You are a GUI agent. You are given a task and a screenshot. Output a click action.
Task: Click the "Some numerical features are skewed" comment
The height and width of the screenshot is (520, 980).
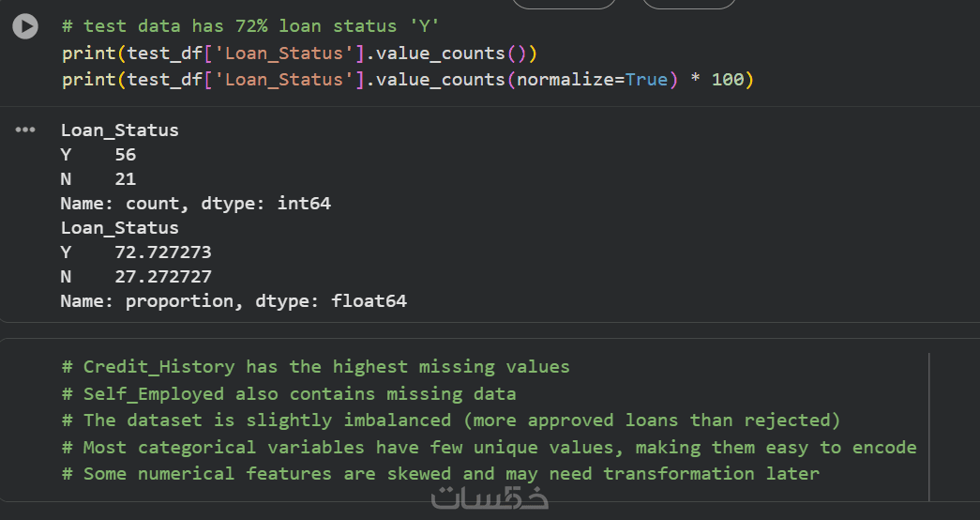[441, 474]
